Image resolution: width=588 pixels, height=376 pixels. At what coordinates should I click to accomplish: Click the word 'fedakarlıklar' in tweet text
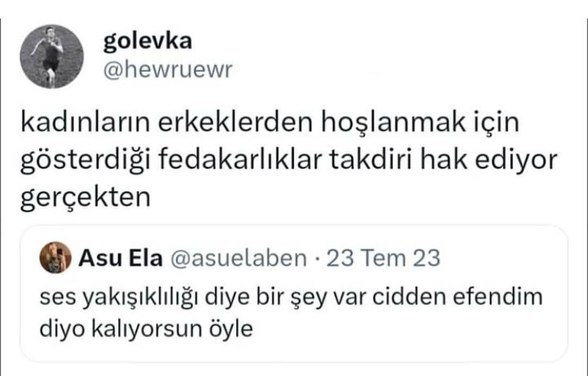click(240, 160)
